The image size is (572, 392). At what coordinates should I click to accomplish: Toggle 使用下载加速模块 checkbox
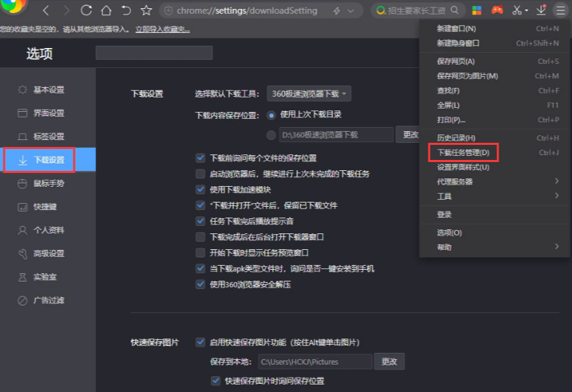point(201,189)
